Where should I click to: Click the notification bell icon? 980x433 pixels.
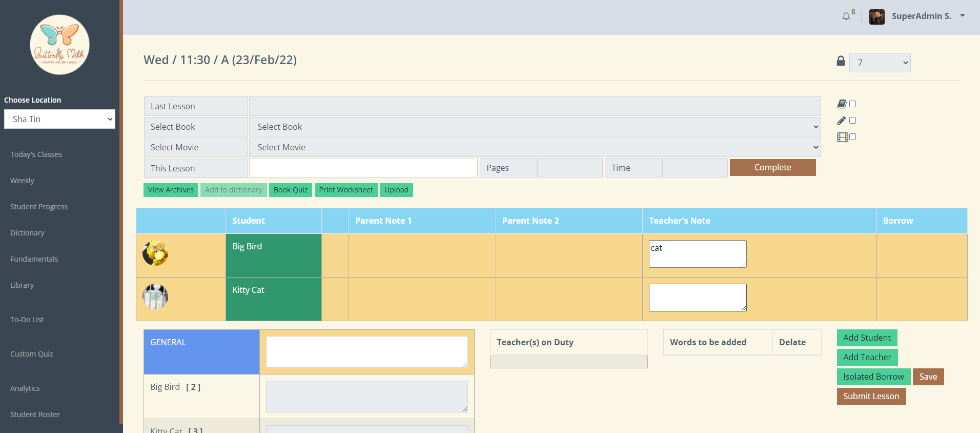pos(846,16)
